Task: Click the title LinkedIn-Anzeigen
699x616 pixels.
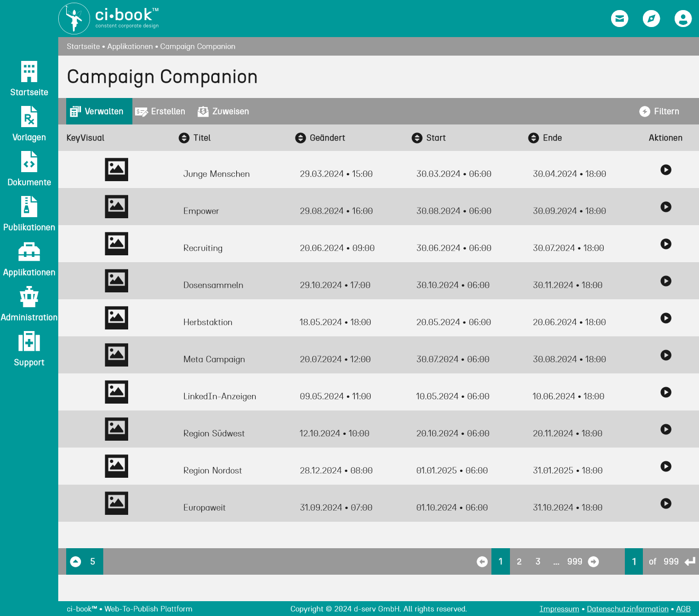Action: (220, 396)
